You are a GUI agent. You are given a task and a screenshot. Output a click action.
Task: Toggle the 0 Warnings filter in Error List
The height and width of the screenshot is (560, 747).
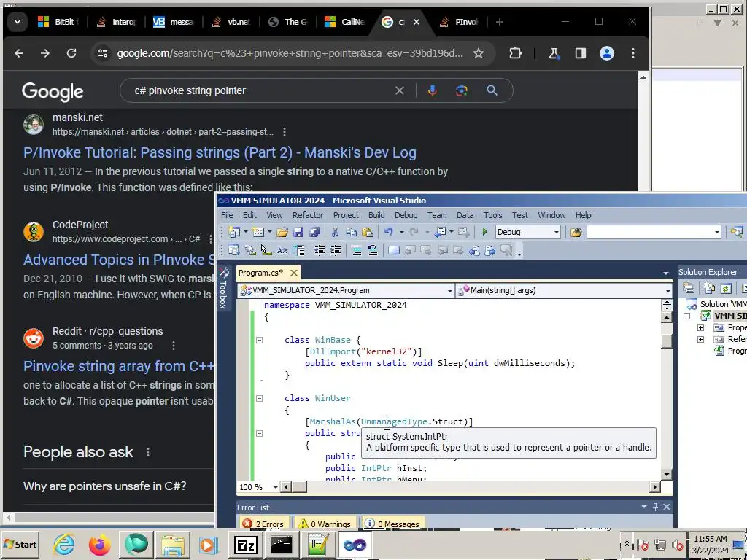coord(325,524)
